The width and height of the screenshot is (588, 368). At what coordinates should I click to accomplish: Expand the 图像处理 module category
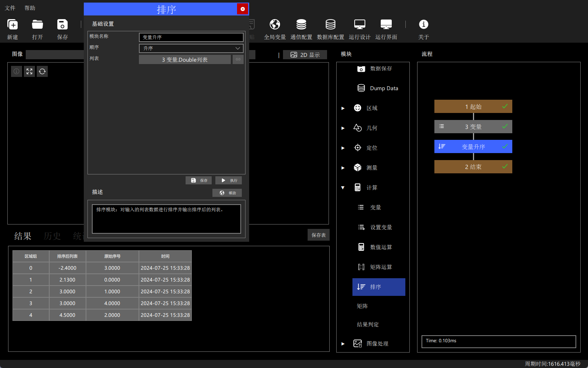tap(343, 344)
